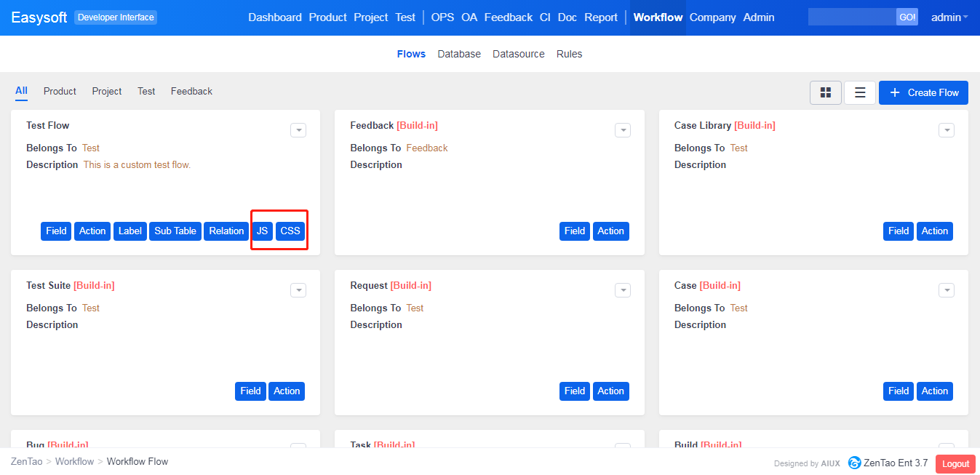Screen dimensions: 980x475
Task: Switch to list view
Action: tap(859, 92)
